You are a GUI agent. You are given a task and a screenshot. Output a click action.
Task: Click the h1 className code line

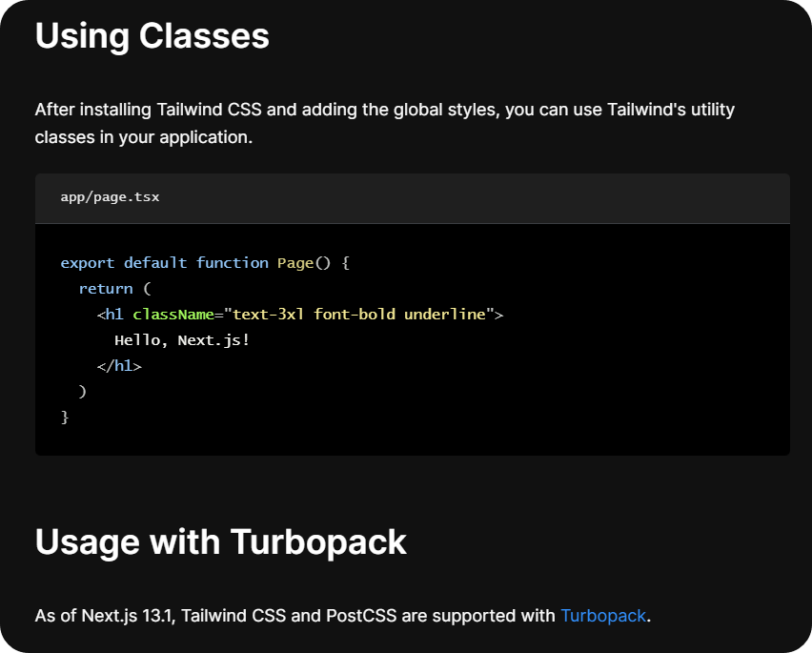(x=300, y=315)
